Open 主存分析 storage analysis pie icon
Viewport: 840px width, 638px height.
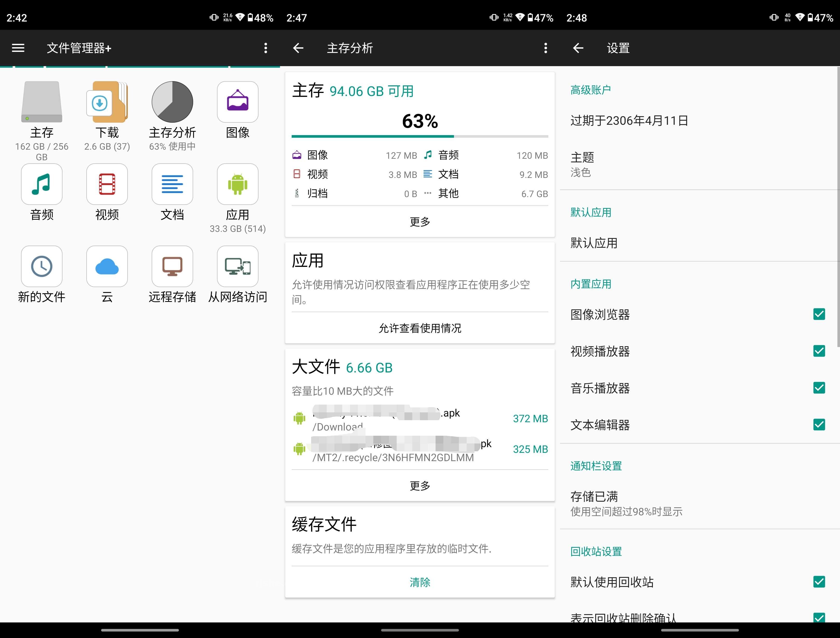[172, 102]
